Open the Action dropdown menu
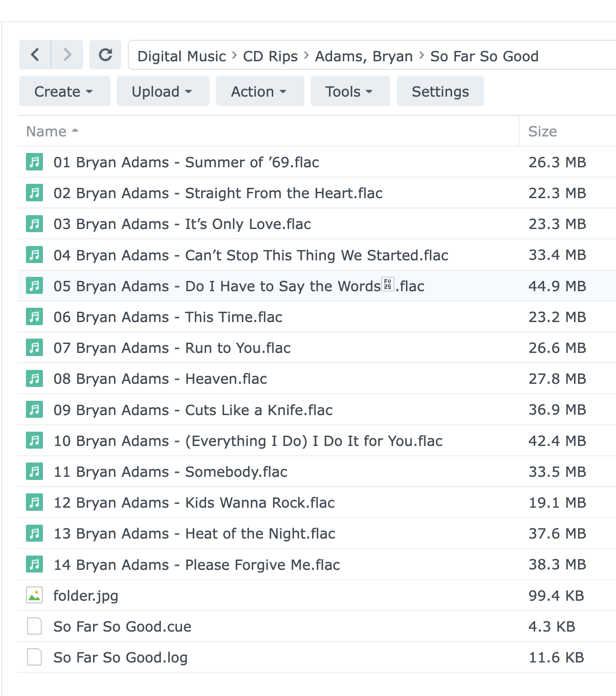Viewport: 616px width, 696px height. pos(260,91)
